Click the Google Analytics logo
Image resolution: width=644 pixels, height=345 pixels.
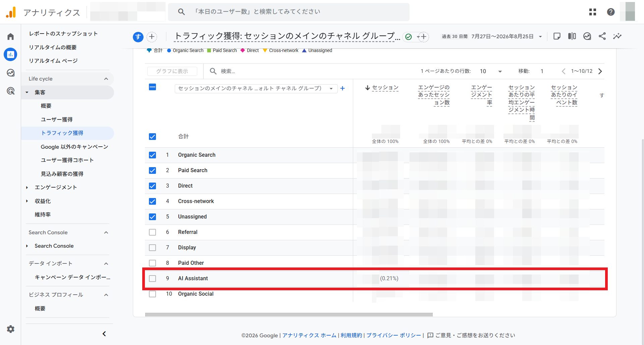[x=11, y=12]
